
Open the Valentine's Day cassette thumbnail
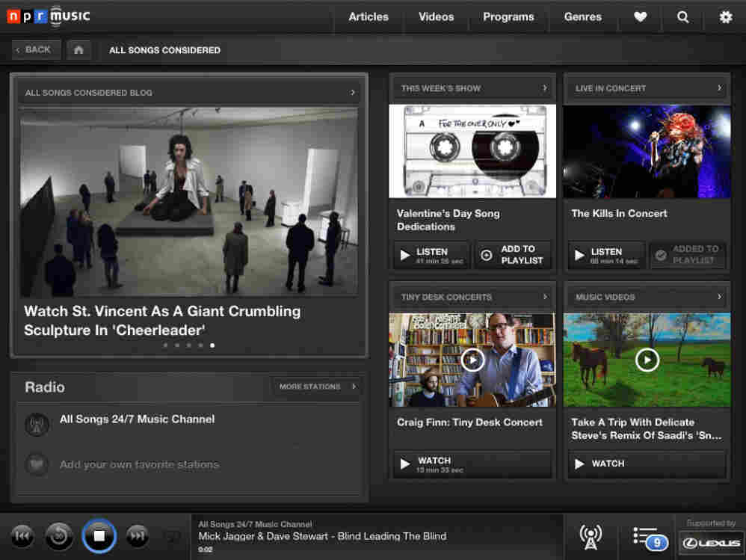tap(472, 151)
